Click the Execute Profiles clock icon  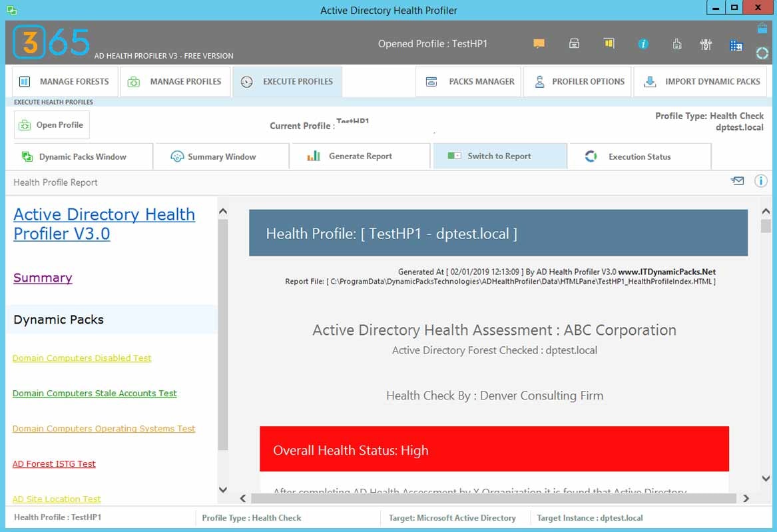pyautogui.click(x=247, y=82)
